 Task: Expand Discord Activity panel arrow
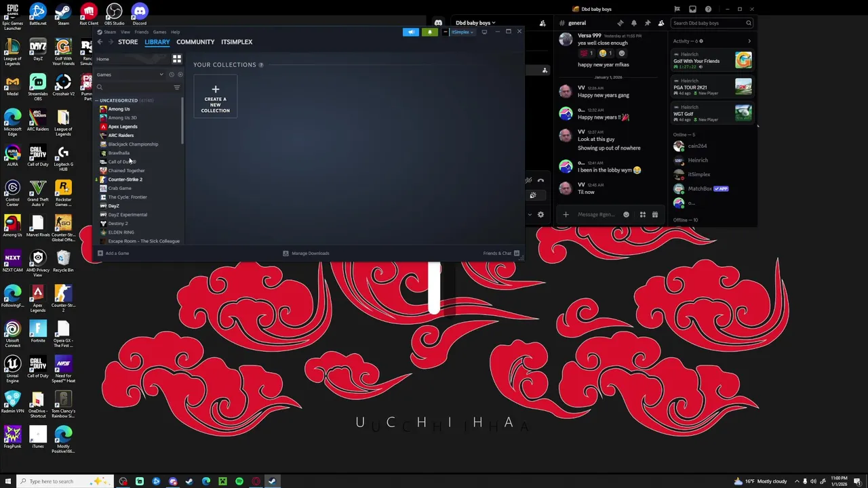coord(749,41)
